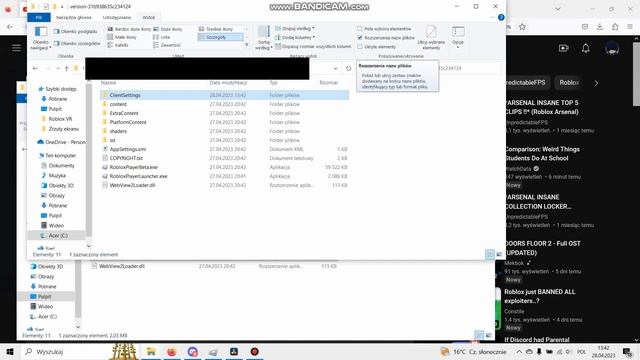Enable Ukryte elementy checkbox
The image size is (640, 360).
pos(360,47)
